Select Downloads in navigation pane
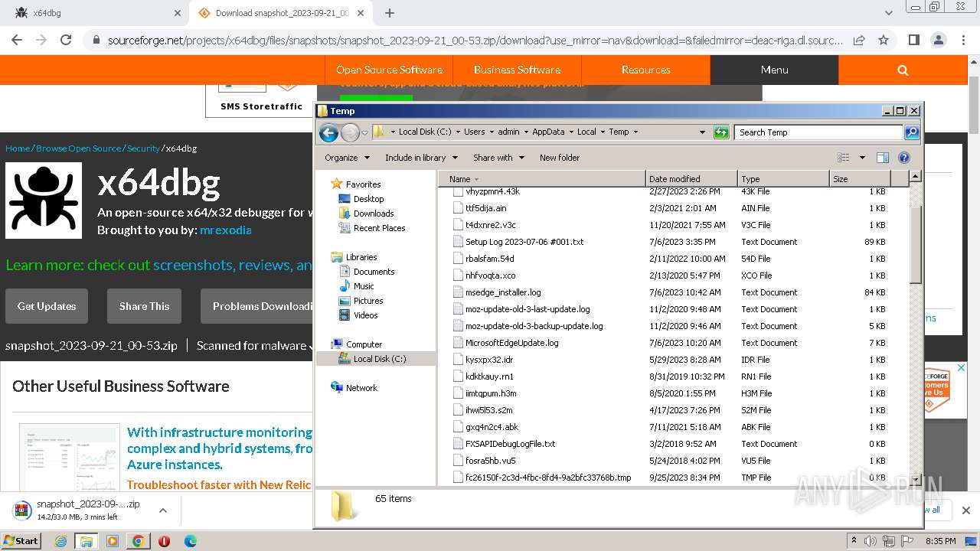 pyautogui.click(x=373, y=214)
